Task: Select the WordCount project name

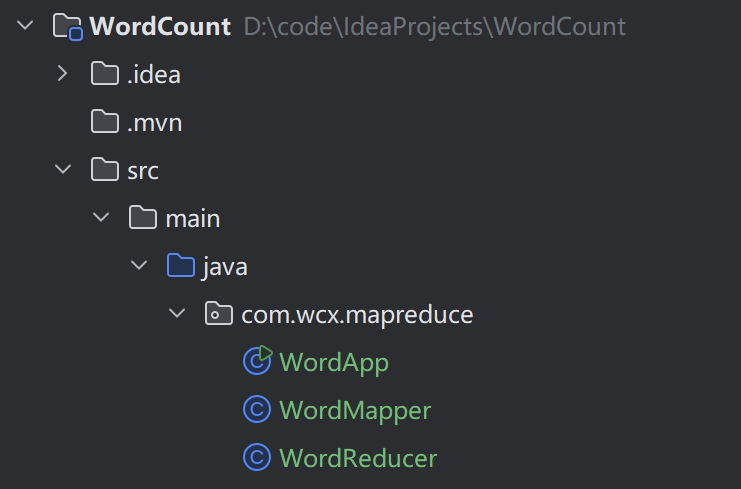Action: (160, 26)
